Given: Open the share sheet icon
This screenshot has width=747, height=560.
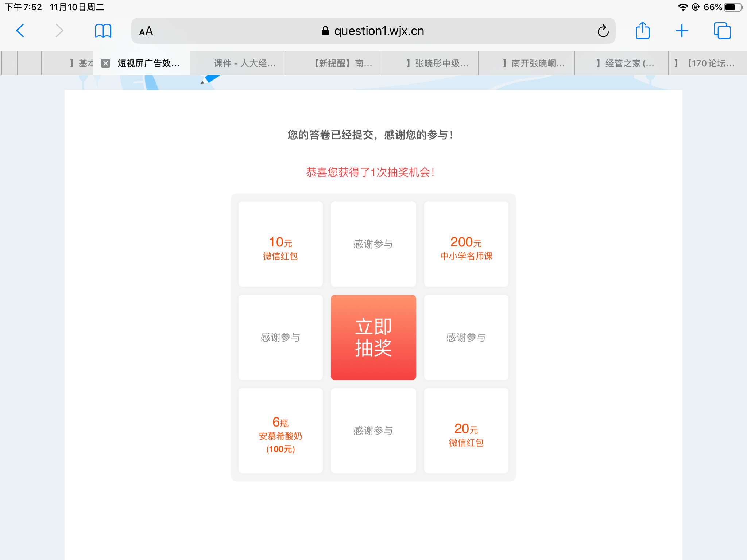Looking at the screenshot, I should point(642,31).
